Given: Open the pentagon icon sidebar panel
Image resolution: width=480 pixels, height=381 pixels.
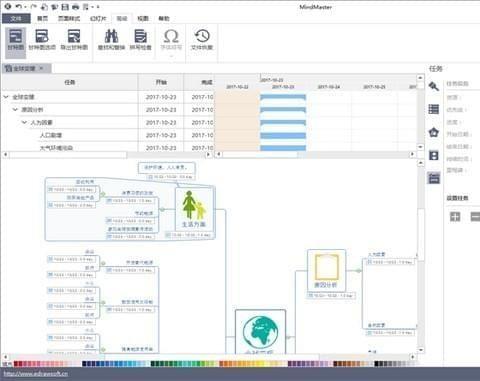Looking at the screenshot, I should point(434,132).
